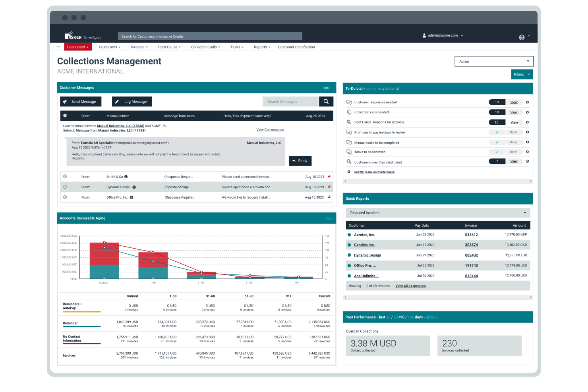Select the radio circle on Office Pro message

tap(65, 197)
